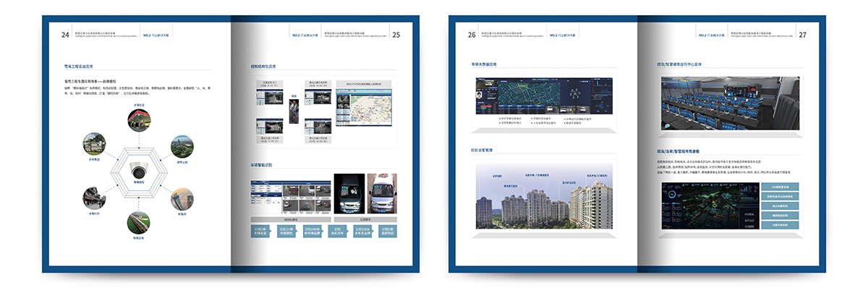Click the page number 24

point(65,34)
